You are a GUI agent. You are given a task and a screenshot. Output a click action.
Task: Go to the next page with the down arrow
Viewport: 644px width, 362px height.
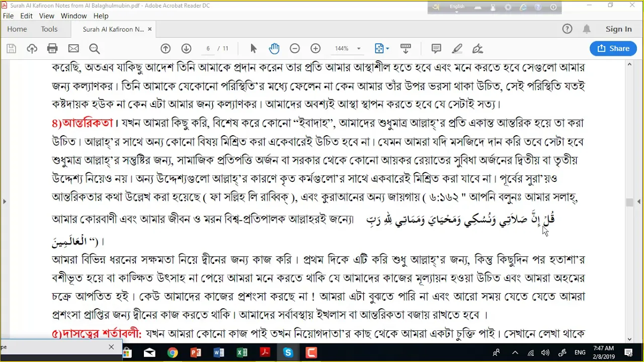pos(186,49)
